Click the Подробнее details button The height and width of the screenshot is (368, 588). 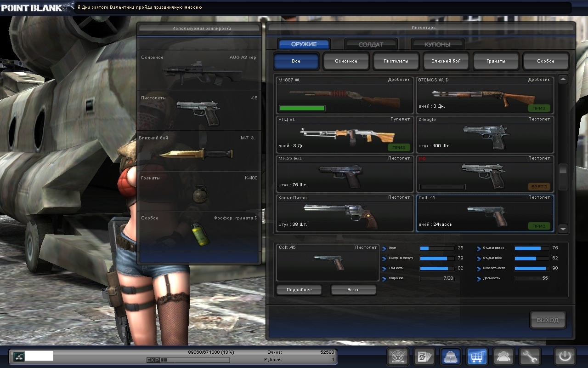(x=299, y=290)
